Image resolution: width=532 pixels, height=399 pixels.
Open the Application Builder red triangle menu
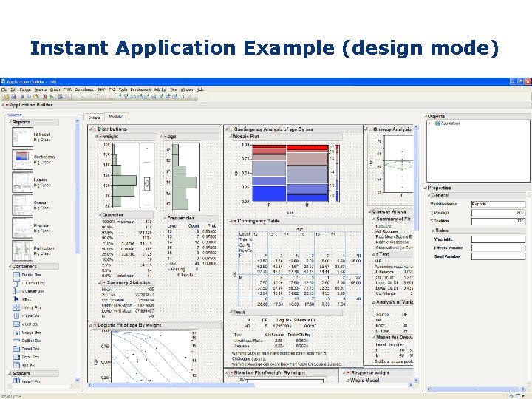point(7,105)
